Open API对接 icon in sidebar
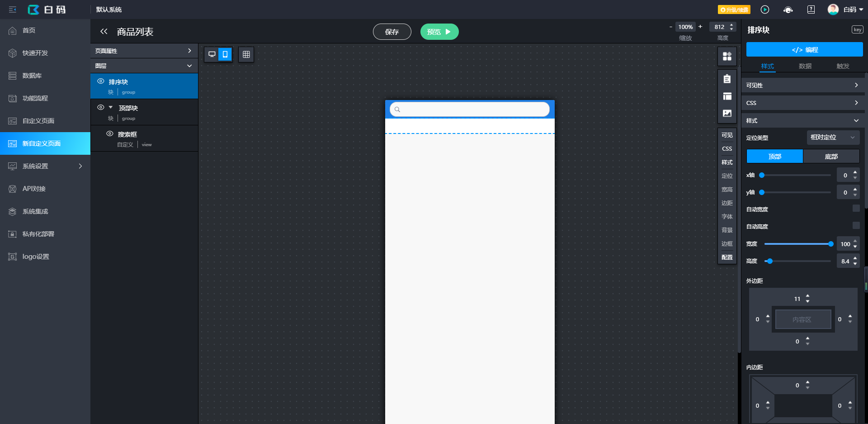 click(x=13, y=189)
